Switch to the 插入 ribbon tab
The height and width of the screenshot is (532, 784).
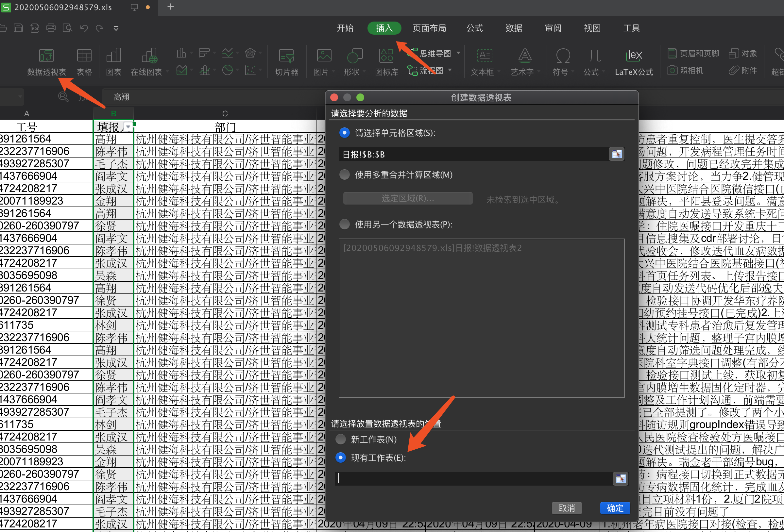pos(384,28)
